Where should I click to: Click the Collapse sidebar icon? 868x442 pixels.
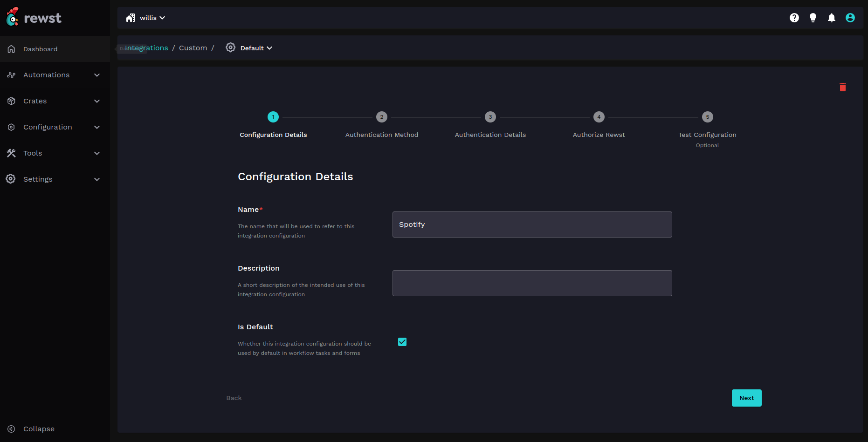click(11, 429)
